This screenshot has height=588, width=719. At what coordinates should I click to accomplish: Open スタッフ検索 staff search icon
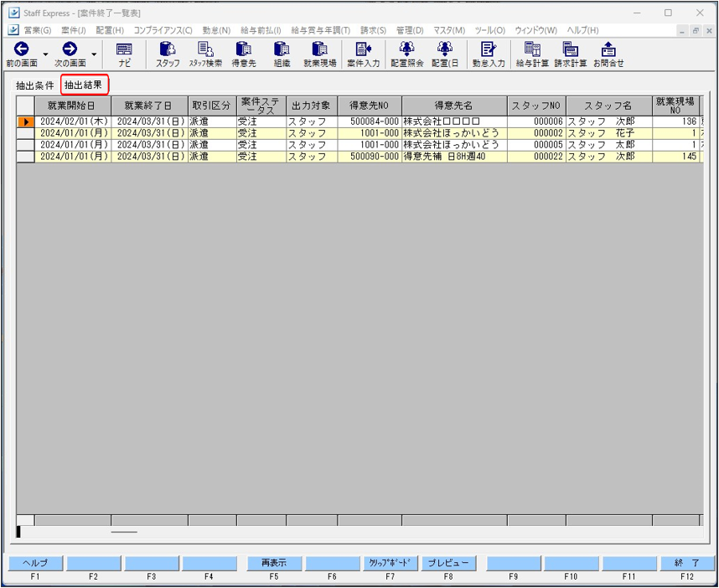pyautogui.click(x=205, y=49)
